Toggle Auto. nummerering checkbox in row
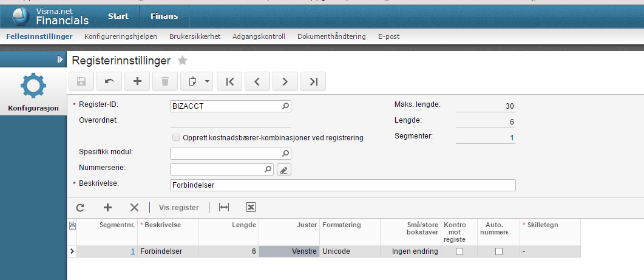 498,251
